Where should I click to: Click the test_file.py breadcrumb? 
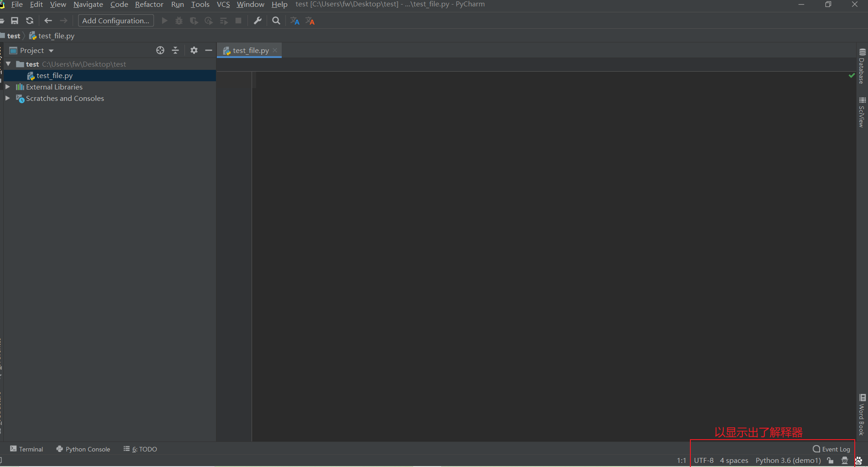pos(52,36)
